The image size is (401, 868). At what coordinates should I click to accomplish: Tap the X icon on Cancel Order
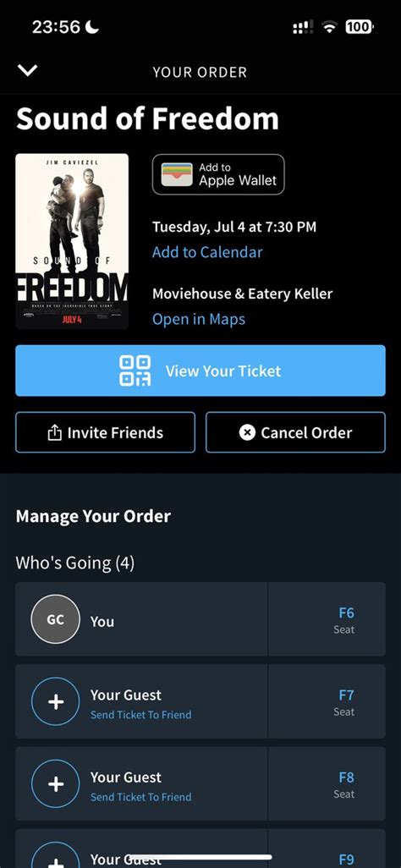(247, 433)
